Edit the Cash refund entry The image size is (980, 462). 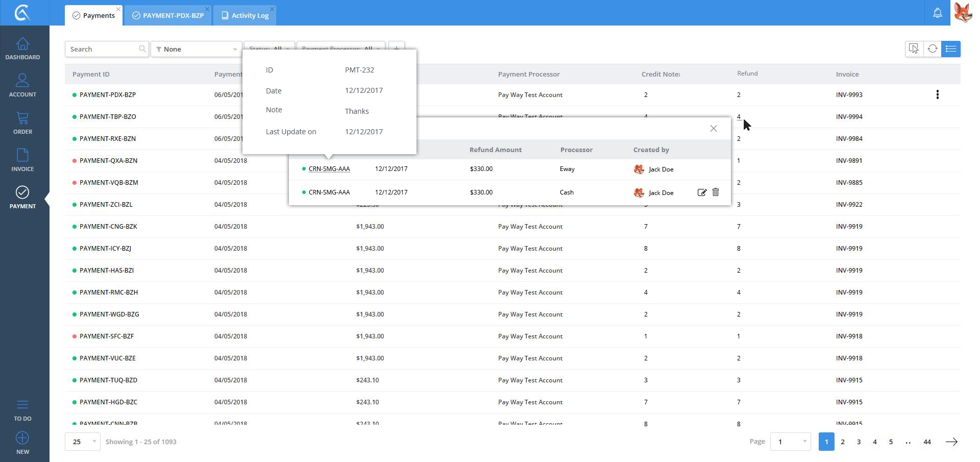pyautogui.click(x=702, y=192)
